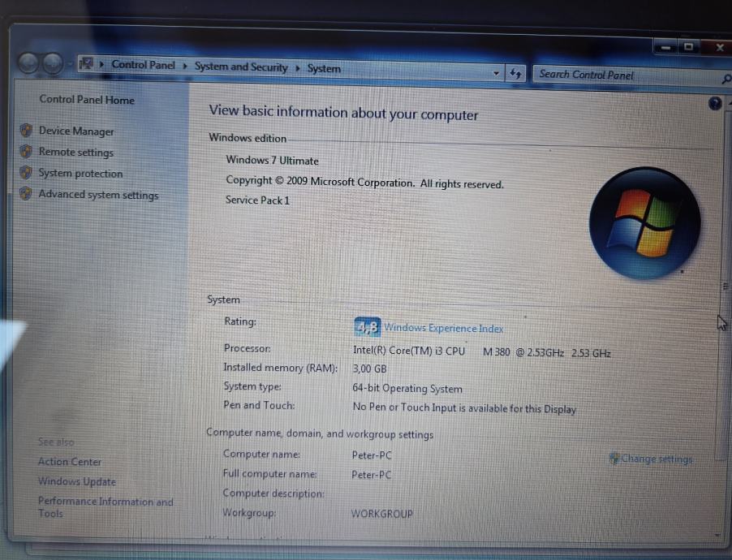Screen dimensions: 732x560
Task: Click the 64-bit Operating System value
Action: pos(407,388)
